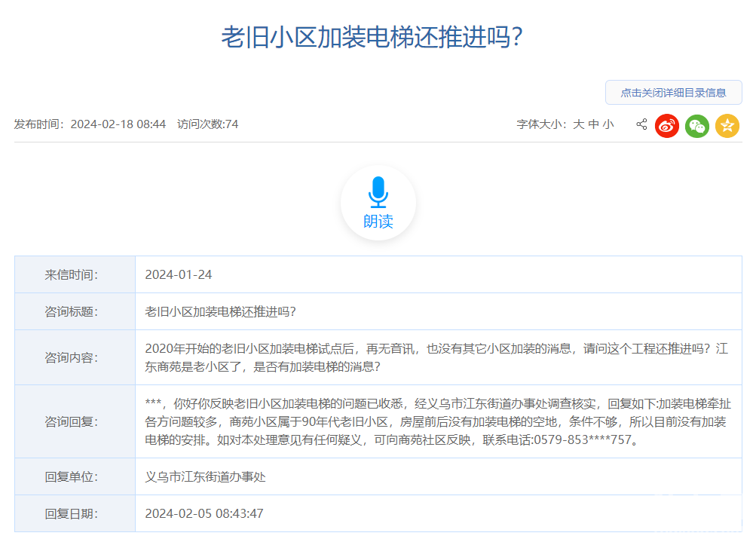Share the page via the WeChat icon
The height and width of the screenshot is (542, 756).
pos(697,126)
